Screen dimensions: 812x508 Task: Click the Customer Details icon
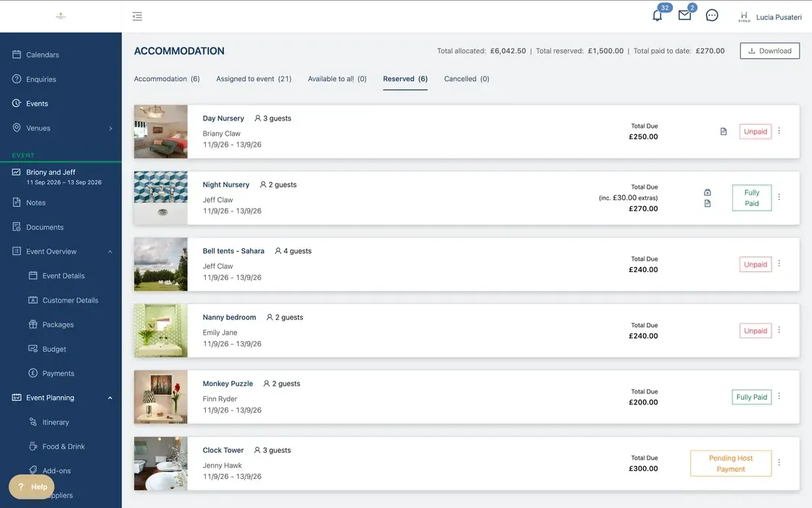click(33, 300)
